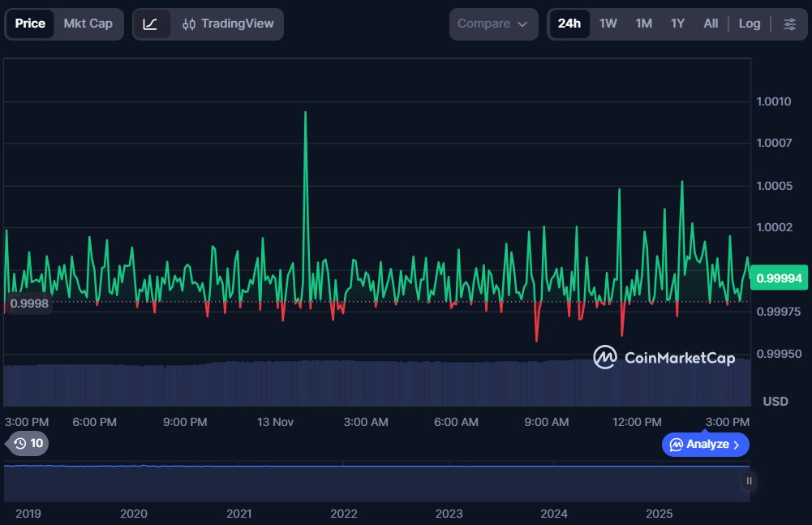The width and height of the screenshot is (812, 525).
Task: Toggle Log scale on chart
Action: pyautogui.click(x=749, y=24)
